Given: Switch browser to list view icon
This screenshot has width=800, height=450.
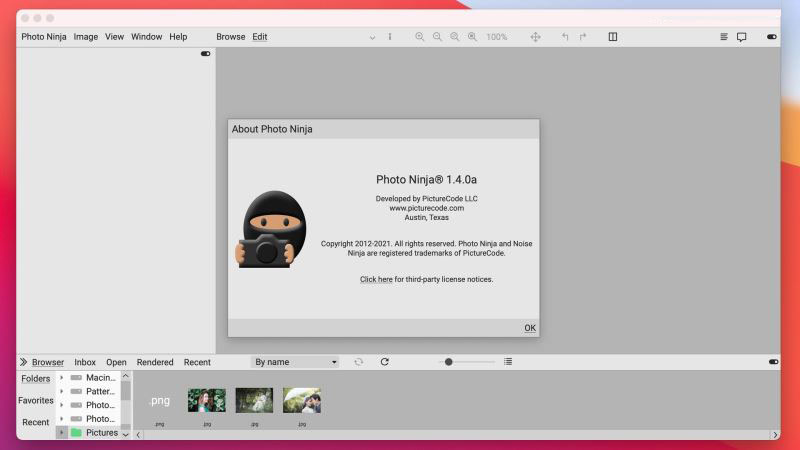Looking at the screenshot, I should [x=508, y=362].
